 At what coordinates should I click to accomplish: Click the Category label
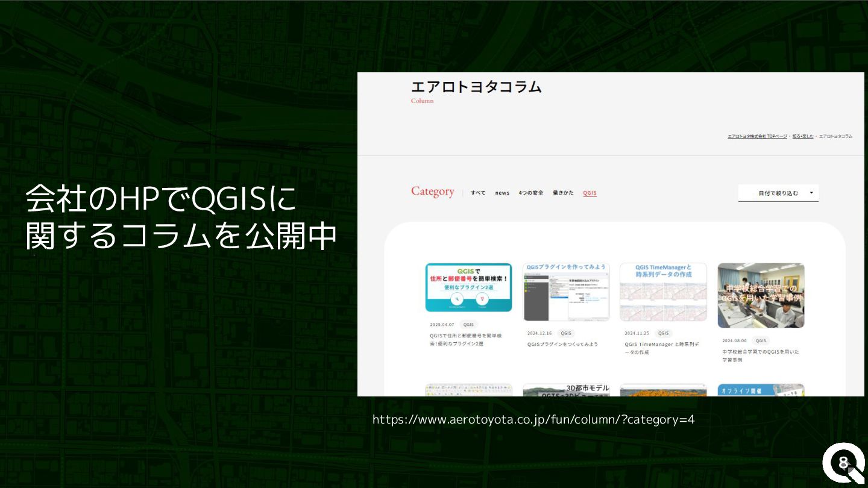(x=433, y=192)
